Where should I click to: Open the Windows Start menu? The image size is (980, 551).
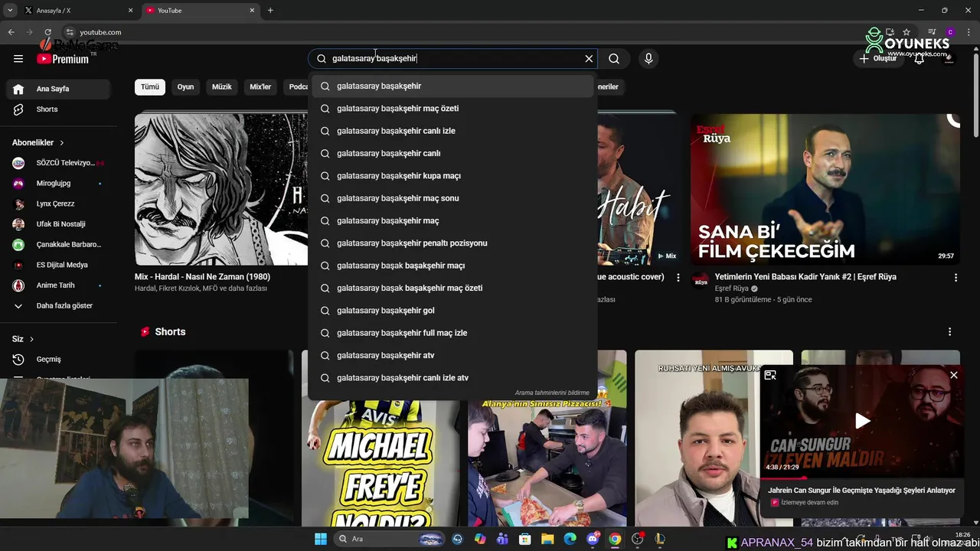(x=320, y=540)
